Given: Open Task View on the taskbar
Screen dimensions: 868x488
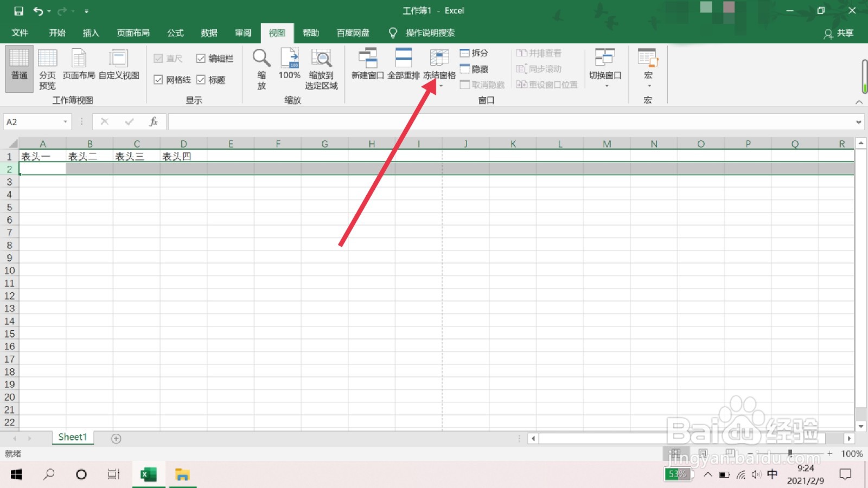Looking at the screenshot, I should [x=113, y=475].
